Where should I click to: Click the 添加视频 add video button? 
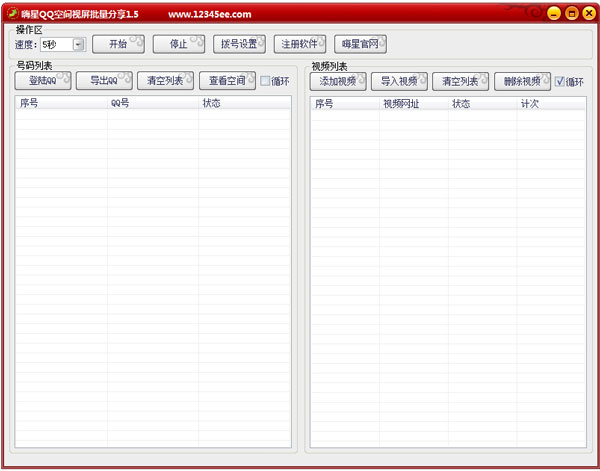point(338,81)
